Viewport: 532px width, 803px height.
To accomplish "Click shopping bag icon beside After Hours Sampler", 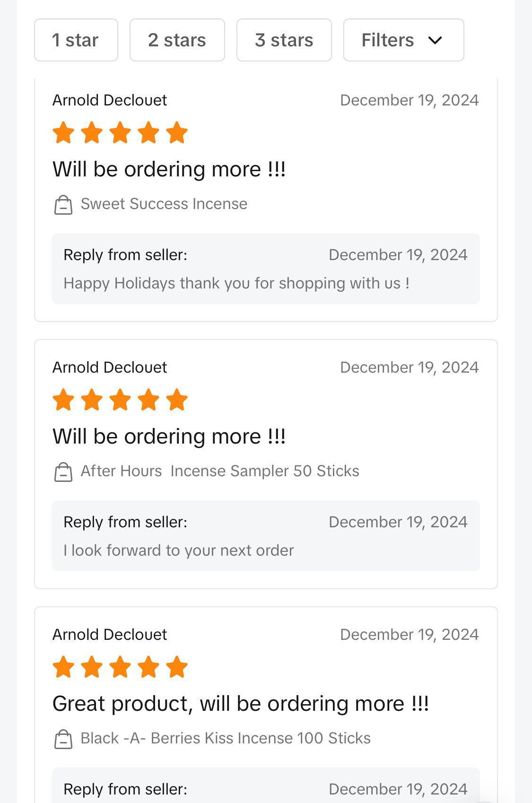I will (63, 472).
